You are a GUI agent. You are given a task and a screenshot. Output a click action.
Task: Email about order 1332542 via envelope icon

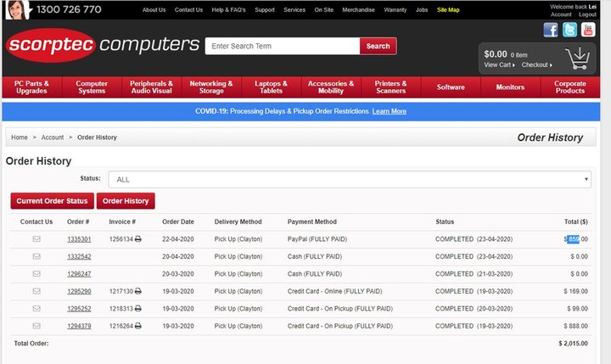point(36,256)
